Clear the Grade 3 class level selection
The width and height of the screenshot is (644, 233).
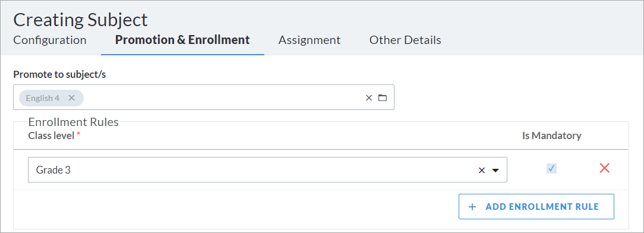(x=482, y=170)
